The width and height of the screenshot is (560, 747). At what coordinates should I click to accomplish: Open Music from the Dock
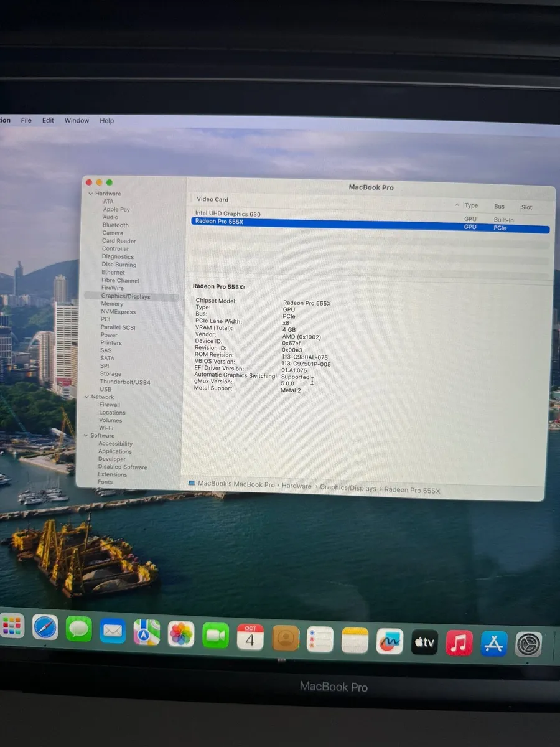click(459, 643)
